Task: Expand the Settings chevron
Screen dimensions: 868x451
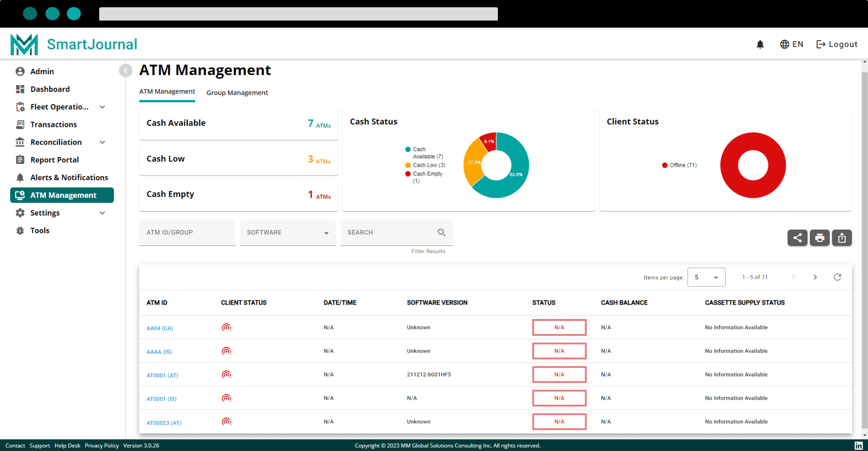Action: point(102,213)
